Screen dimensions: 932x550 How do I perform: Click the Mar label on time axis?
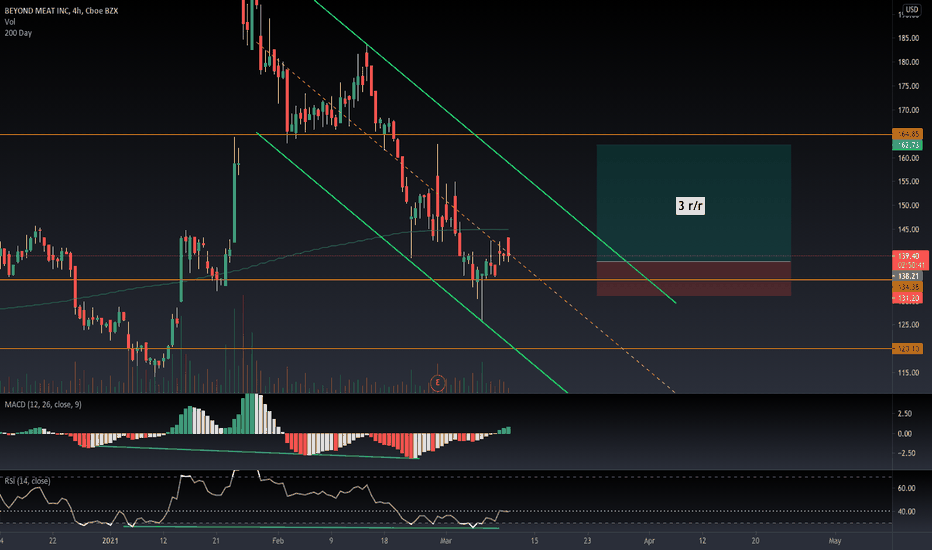pos(446,541)
